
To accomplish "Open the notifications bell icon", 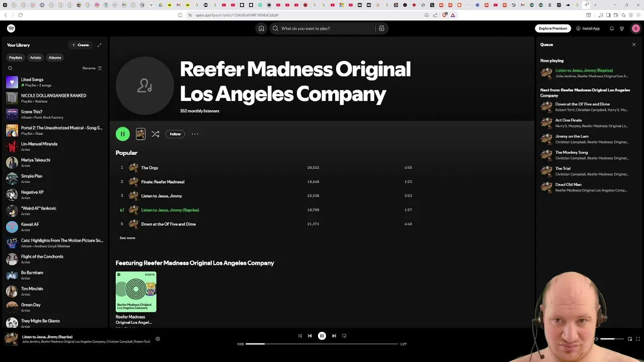I will 612,29.
